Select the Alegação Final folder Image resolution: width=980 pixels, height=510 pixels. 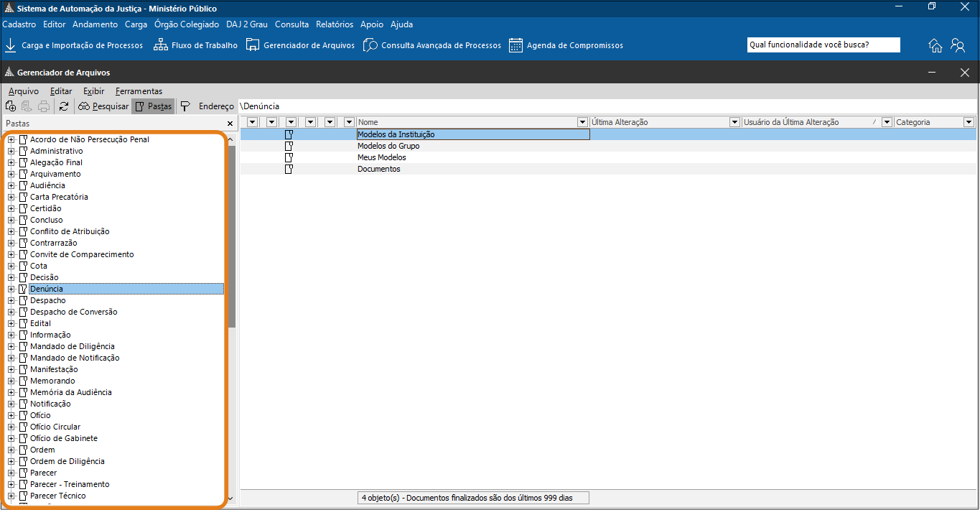tap(56, 162)
